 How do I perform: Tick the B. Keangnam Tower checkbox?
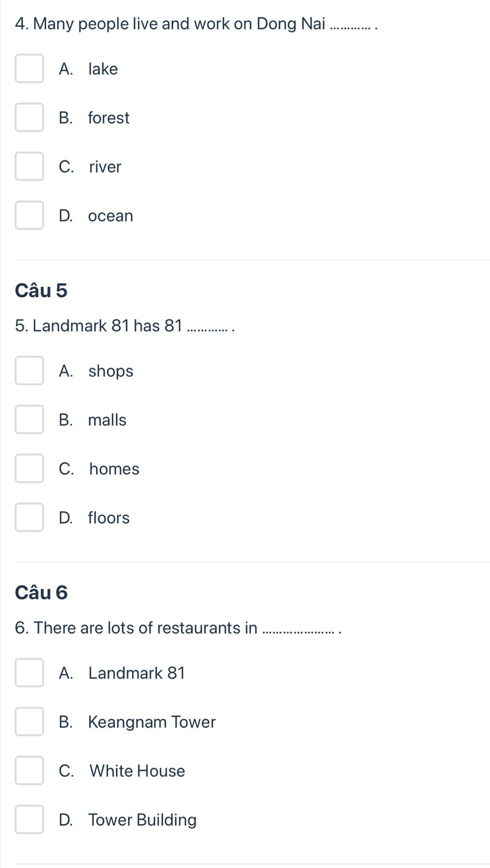29,722
